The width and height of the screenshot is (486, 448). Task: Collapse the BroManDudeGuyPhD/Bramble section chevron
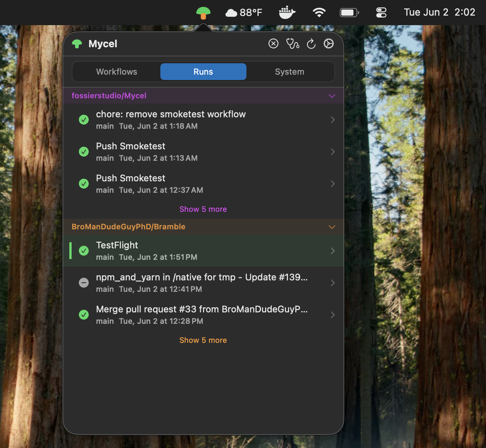(332, 227)
